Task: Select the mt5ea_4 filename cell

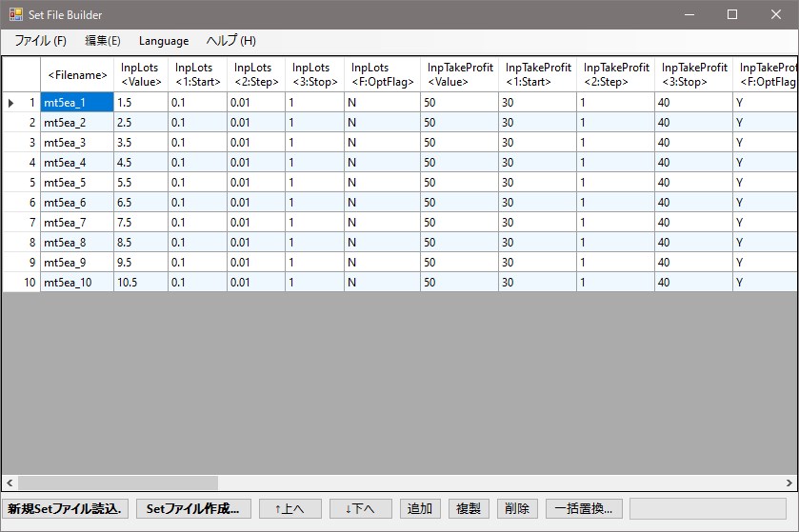Action: (77, 163)
